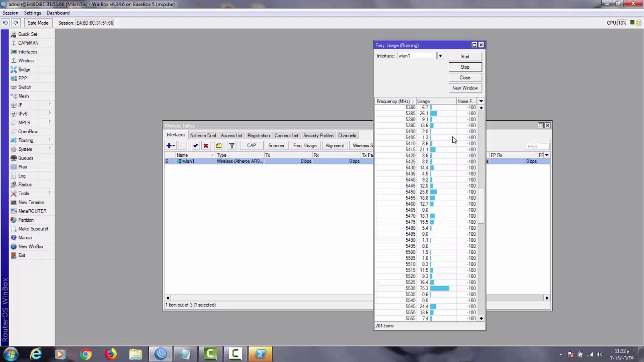Open a New WinBox

pyautogui.click(x=31, y=246)
